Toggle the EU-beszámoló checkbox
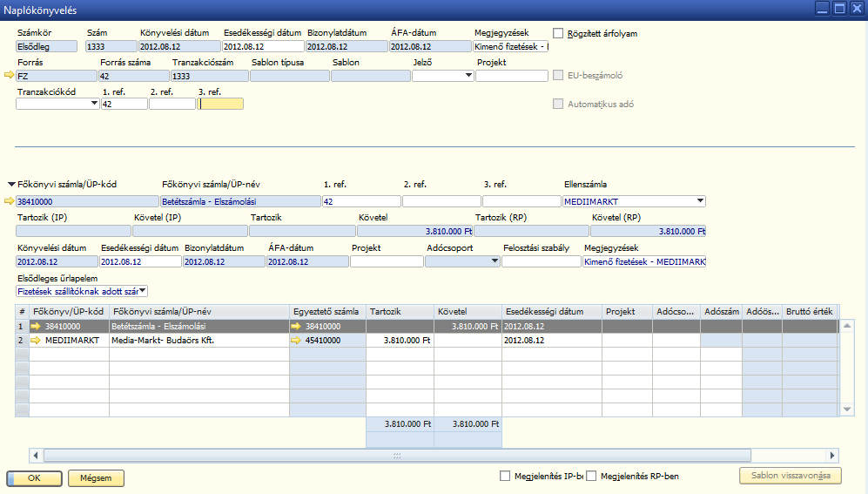Screen dimensions: 868x494 [558, 75]
